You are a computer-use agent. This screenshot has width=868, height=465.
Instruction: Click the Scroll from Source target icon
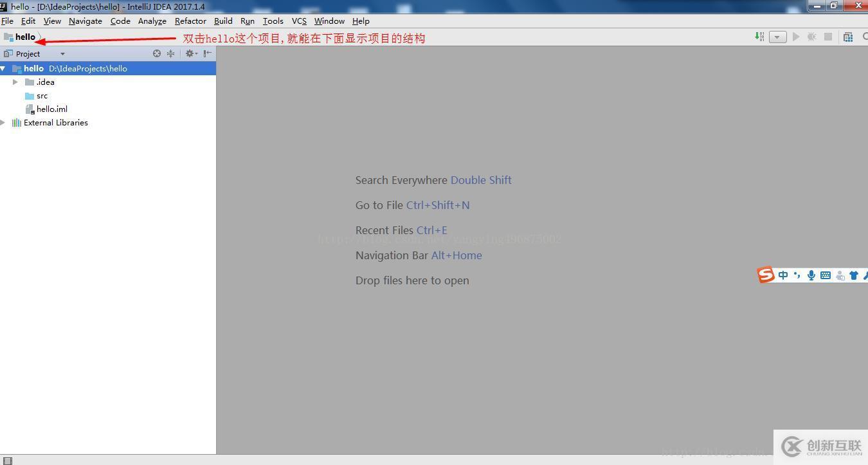(156, 53)
